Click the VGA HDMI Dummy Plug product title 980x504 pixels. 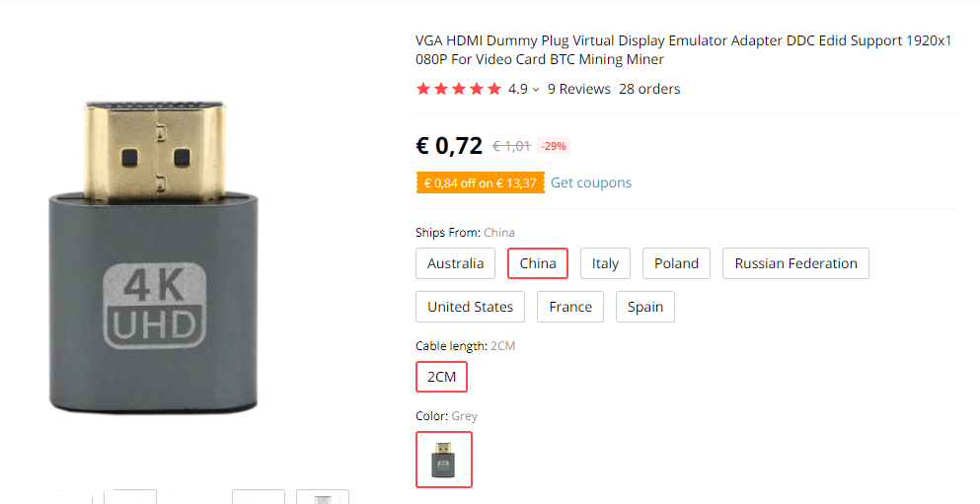pos(685,50)
